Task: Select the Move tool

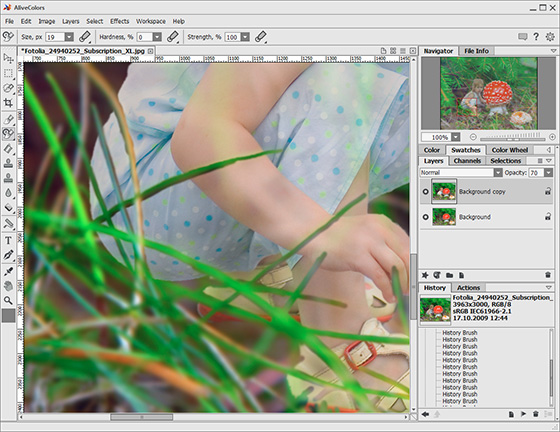Action: coord(8,58)
